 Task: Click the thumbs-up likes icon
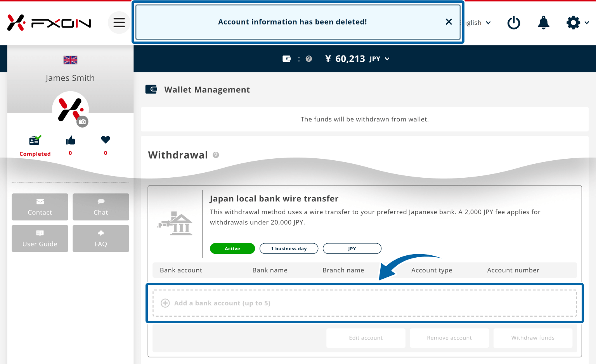pyautogui.click(x=70, y=140)
